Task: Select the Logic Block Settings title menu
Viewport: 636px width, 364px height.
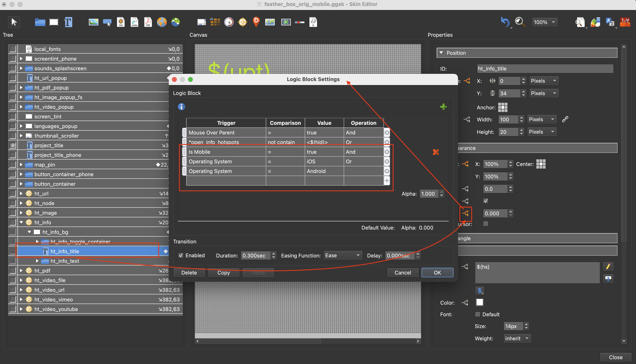Action: (312, 79)
